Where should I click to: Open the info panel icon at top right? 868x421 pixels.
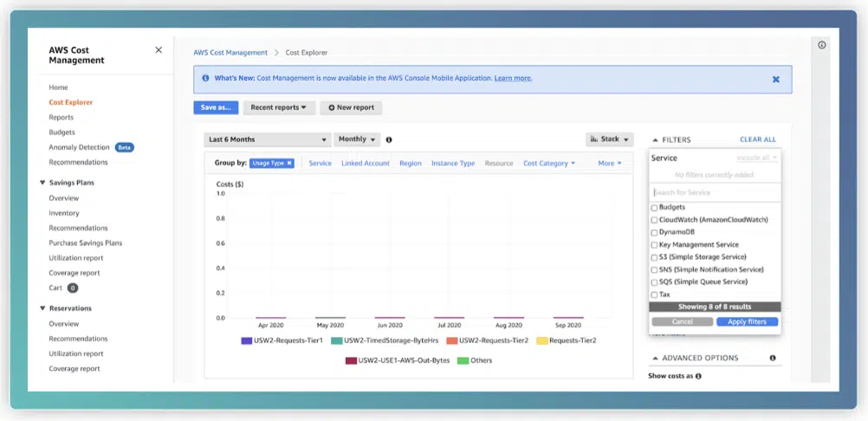coord(821,45)
